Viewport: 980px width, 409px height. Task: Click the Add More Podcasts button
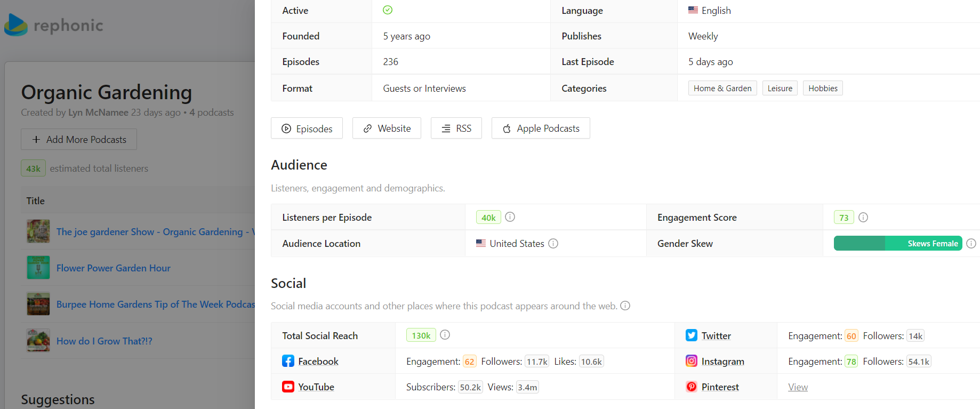(79, 139)
